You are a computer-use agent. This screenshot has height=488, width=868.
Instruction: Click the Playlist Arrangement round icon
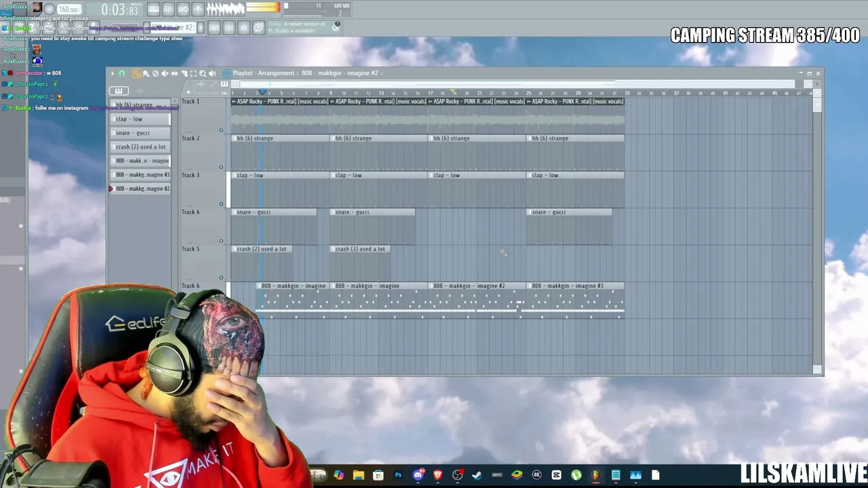226,73
